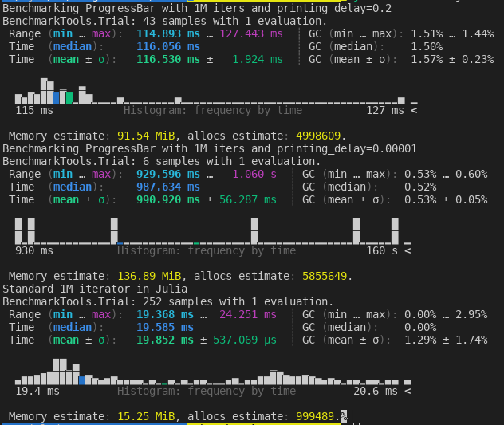Image resolution: width=504 pixels, height=425 pixels.
Task: Click the minimum time 929.596 ms
Action: point(168,175)
